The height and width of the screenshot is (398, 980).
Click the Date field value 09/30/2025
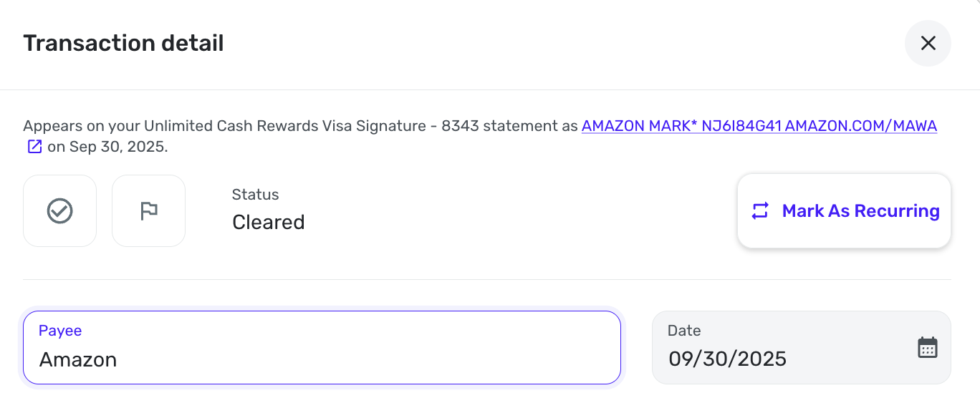click(727, 359)
